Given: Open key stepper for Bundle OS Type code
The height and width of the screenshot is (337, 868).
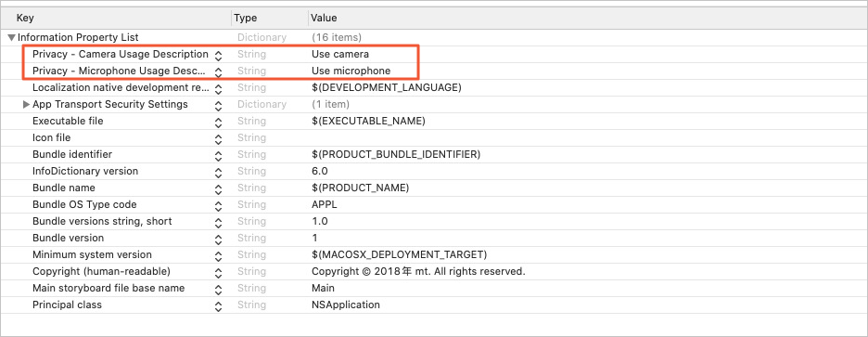Looking at the screenshot, I should [x=219, y=205].
